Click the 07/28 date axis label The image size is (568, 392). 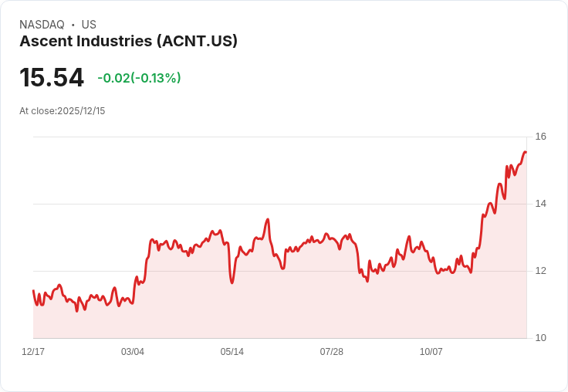click(x=331, y=351)
